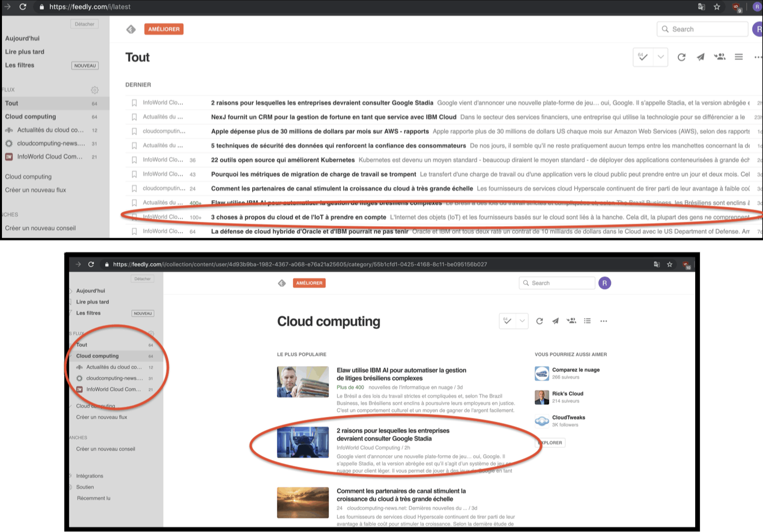Click the Feedly logo in the bottom window
Image resolution: width=763 pixels, height=532 pixels.
[x=282, y=283]
